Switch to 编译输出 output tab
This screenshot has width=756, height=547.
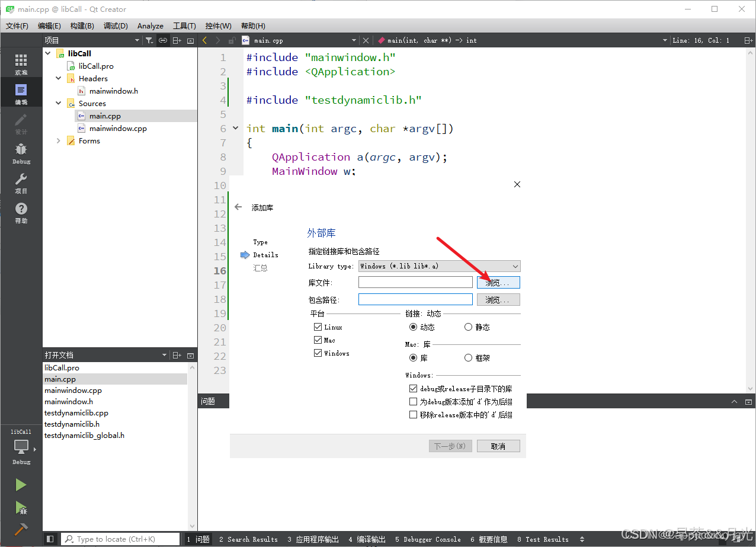pyautogui.click(x=367, y=539)
